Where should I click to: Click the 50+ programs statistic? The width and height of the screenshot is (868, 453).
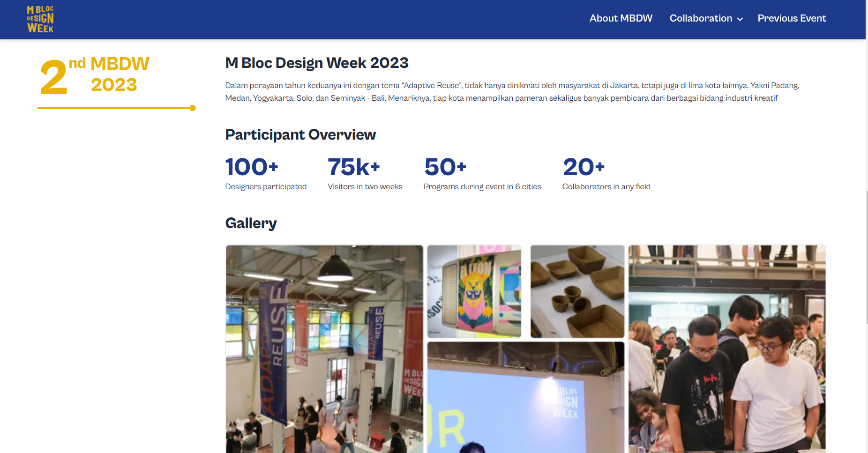[445, 167]
